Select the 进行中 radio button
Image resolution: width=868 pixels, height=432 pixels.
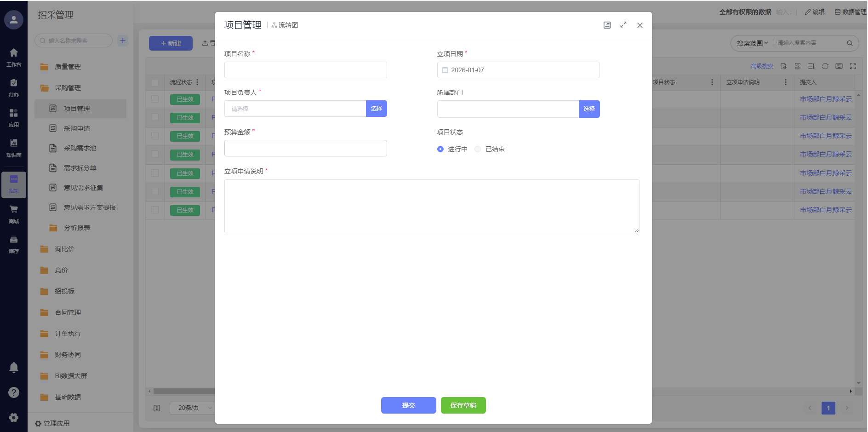(440, 149)
